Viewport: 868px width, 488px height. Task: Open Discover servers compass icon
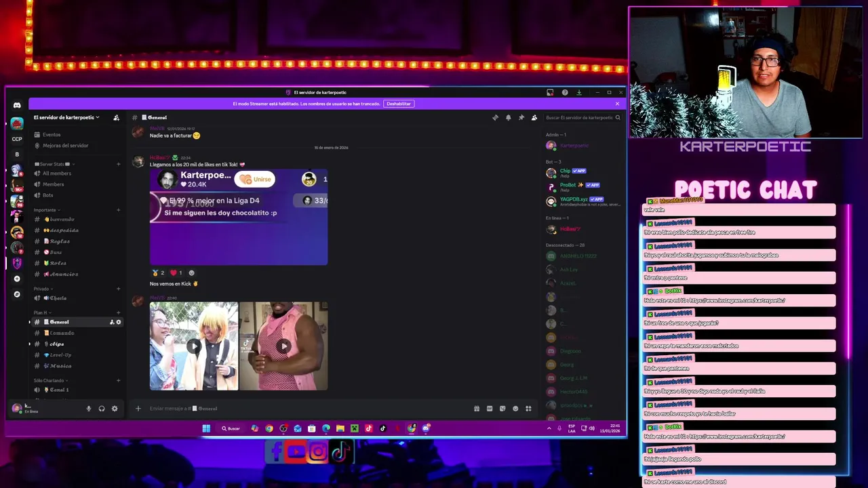point(17,294)
